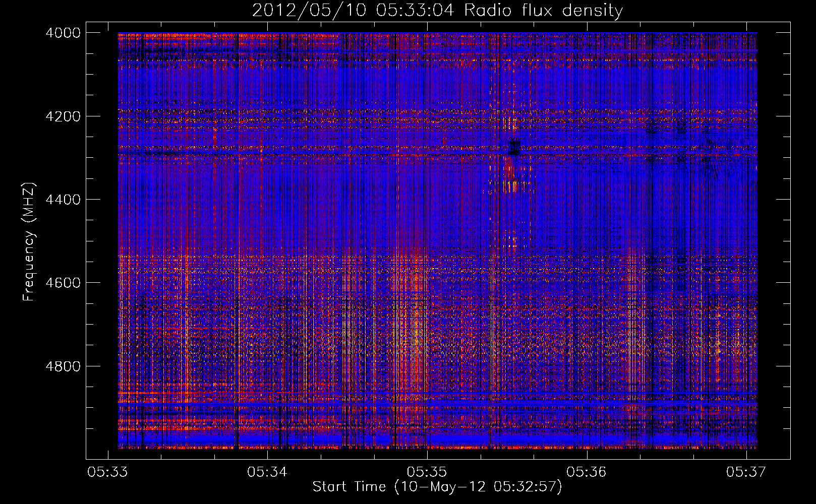Click the "Frequency (MHZ)" y-axis label
816x504 pixels.
click(29, 242)
